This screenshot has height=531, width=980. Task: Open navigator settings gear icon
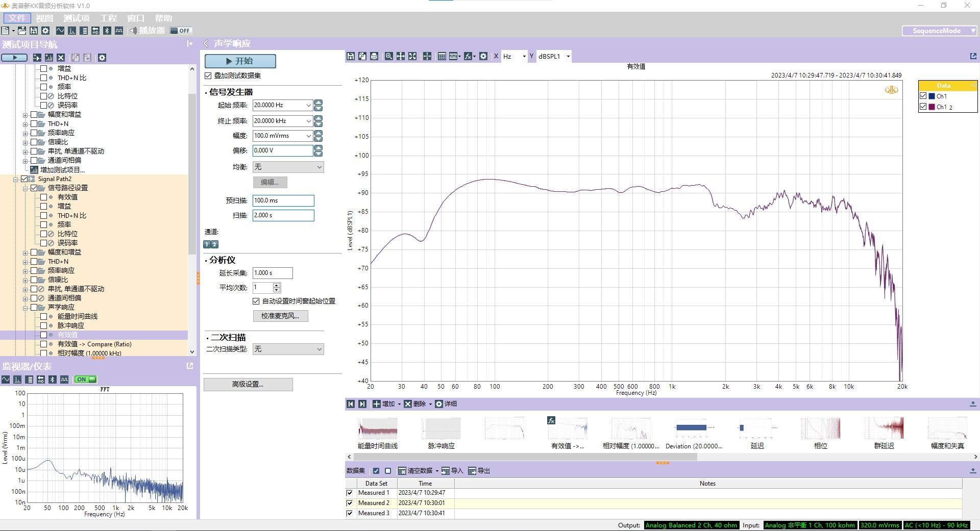point(102,58)
